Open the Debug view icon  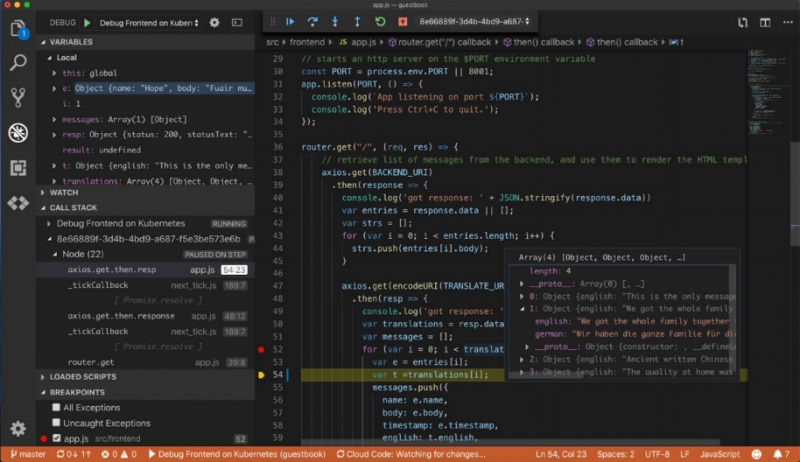coord(18,133)
